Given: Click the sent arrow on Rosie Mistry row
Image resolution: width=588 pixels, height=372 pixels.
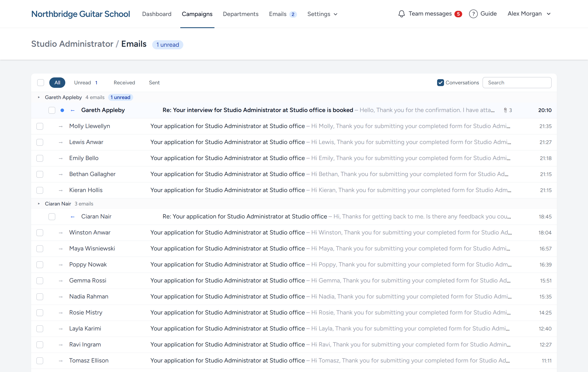Looking at the screenshot, I should point(61,313).
